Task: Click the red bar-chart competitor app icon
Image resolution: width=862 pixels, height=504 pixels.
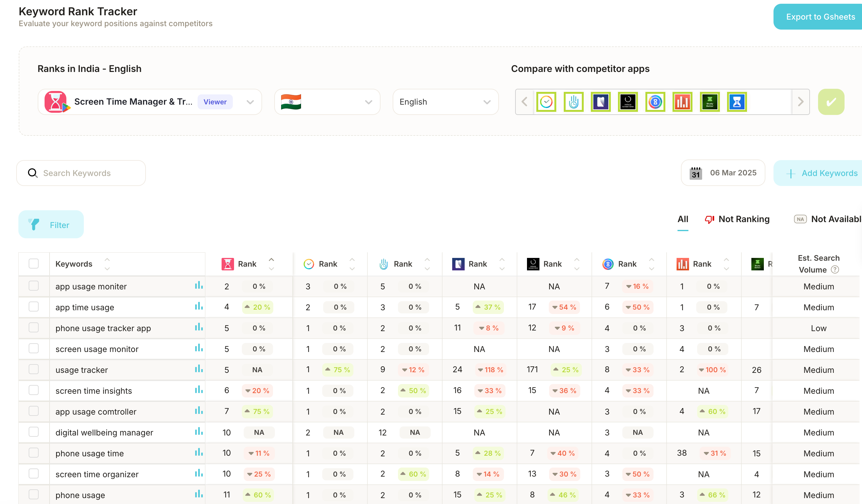Action: [682, 102]
